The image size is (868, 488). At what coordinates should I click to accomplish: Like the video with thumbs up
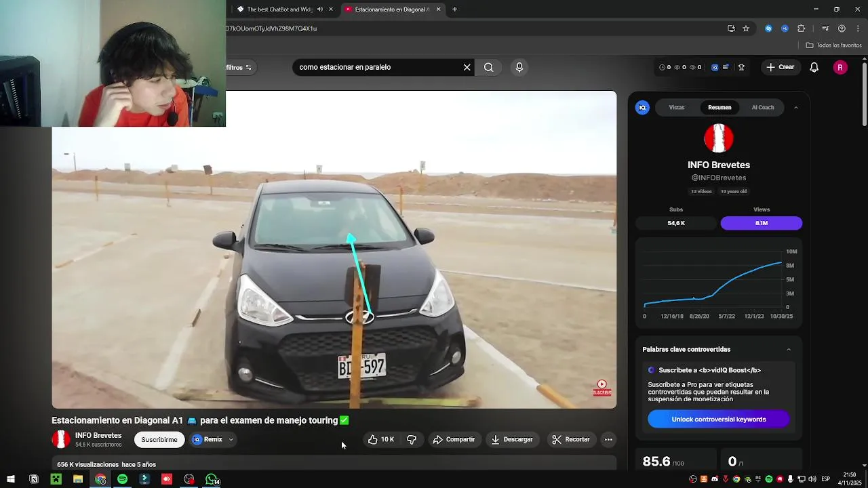point(381,439)
